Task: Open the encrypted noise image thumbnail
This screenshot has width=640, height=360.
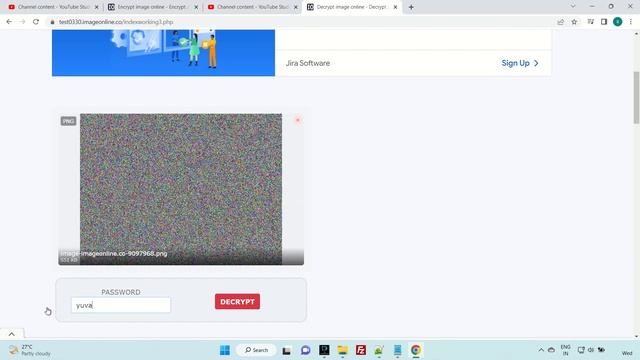Action: [181, 189]
